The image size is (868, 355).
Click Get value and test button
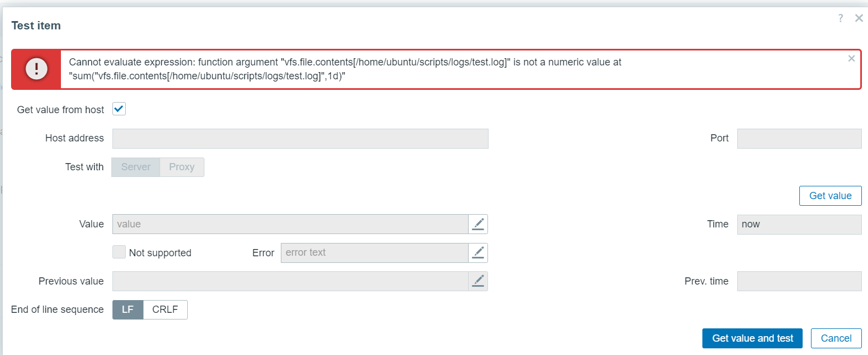(x=753, y=338)
